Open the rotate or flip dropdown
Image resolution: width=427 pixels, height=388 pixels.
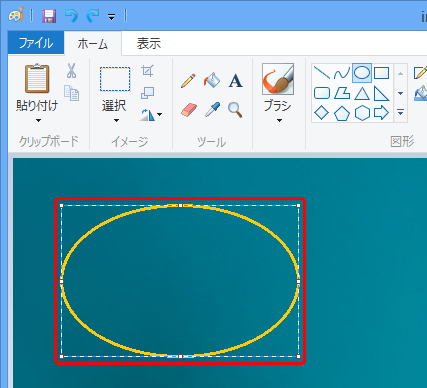(x=151, y=115)
